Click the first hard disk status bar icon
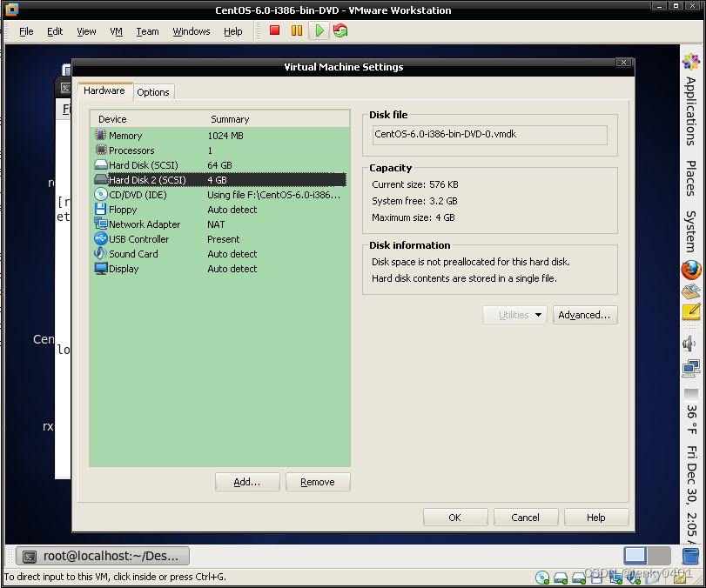Screen dimensions: 706x588 click(561, 578)
